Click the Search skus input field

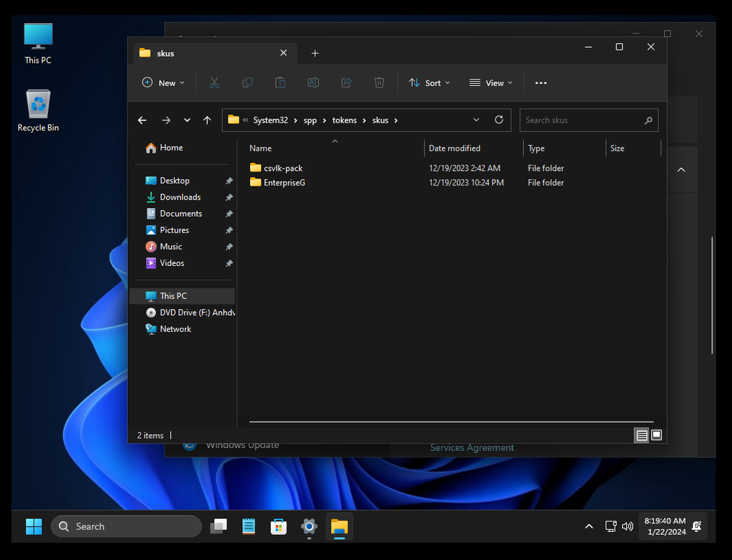[588, 120]
